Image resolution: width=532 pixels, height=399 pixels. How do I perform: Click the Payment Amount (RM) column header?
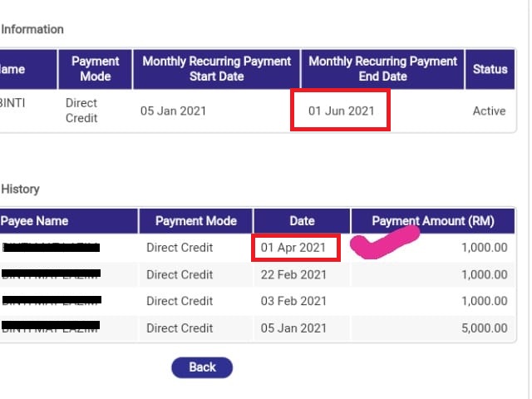tap(433, 221)
